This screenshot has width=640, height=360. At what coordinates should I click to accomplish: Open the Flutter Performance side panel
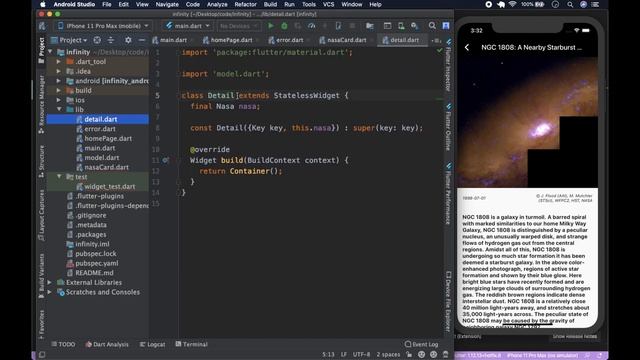click(448, 194)
